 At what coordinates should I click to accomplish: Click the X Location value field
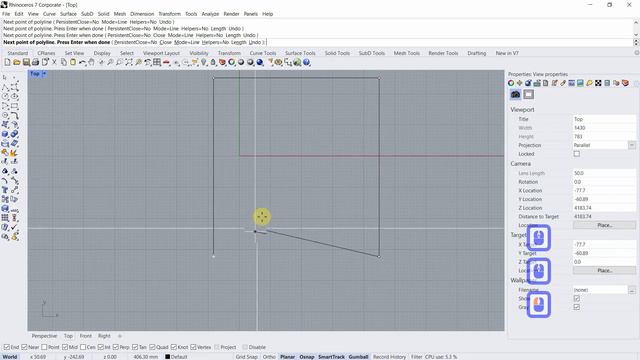(604, 191)
